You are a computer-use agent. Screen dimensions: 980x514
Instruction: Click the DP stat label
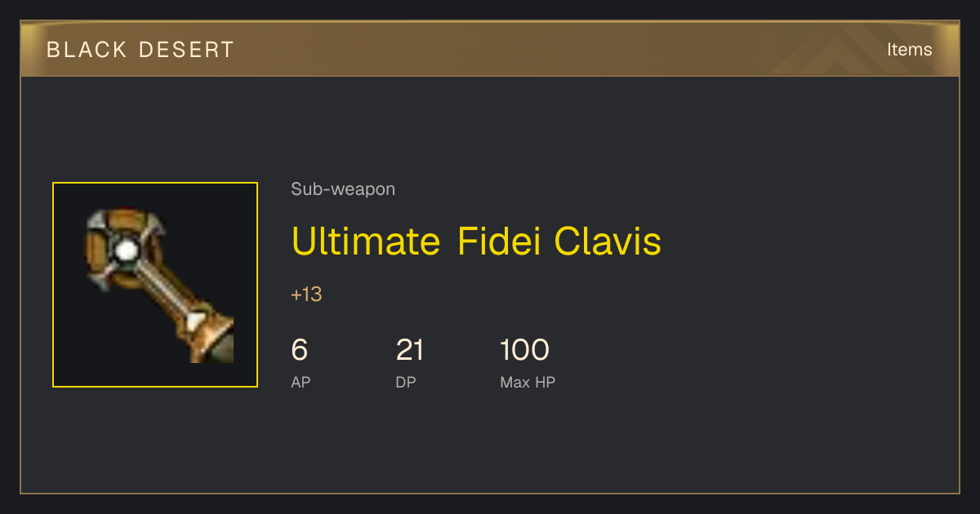tap(406, 382)
